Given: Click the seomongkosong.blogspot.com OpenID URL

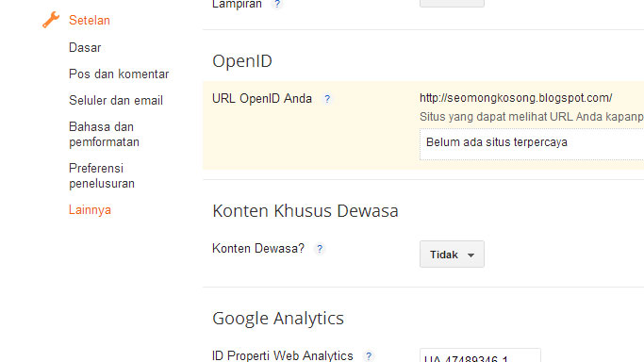Looking at the screenshot, I should 516,98.
